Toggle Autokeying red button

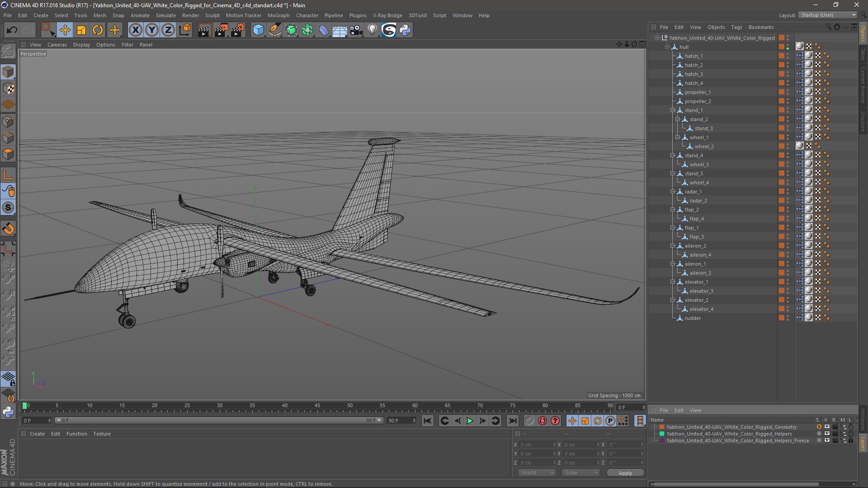pyautogui.click(x=542, y=421)
